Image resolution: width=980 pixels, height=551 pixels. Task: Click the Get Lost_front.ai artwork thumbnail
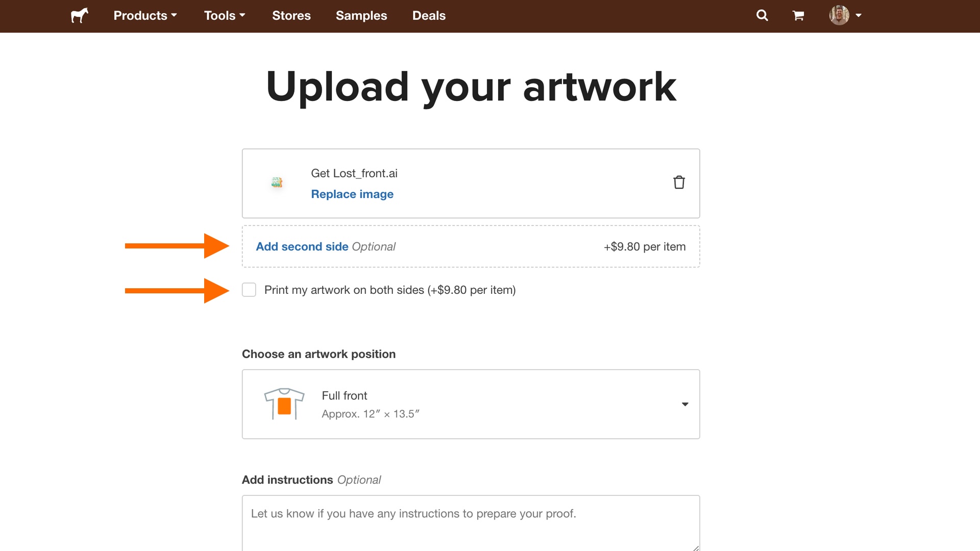click(x=277, y=183)
